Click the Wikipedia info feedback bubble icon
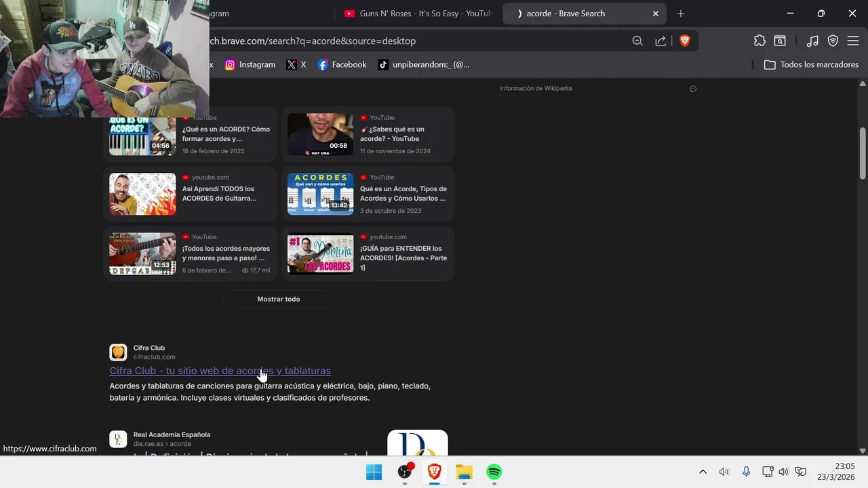 click(693, 89)
